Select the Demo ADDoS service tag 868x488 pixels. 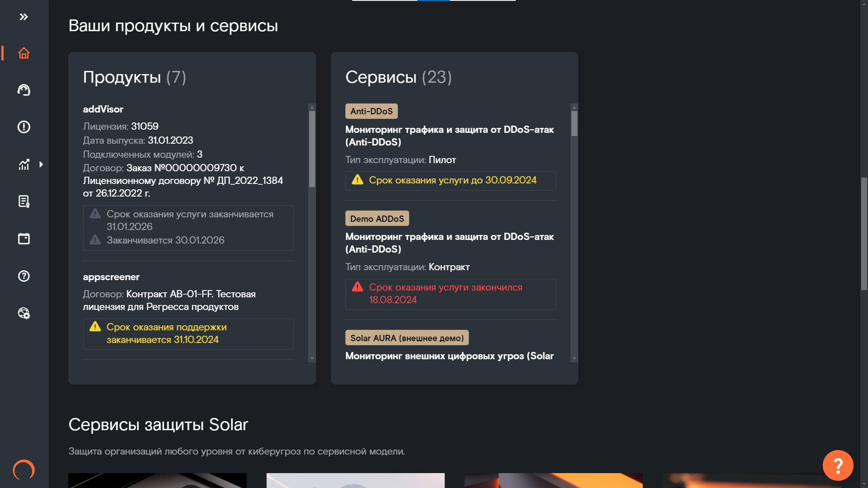(377, 219)
